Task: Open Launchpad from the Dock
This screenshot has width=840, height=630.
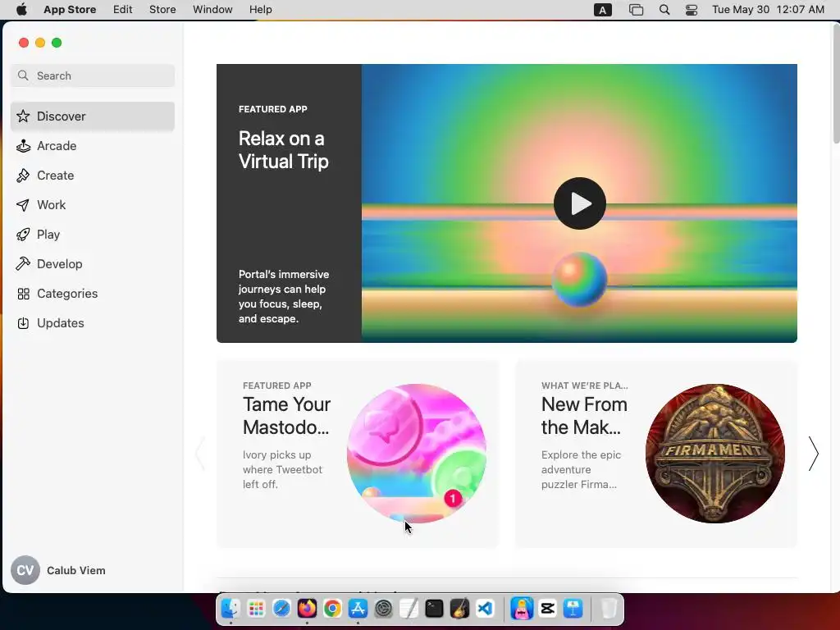Action: click(256, 609)
